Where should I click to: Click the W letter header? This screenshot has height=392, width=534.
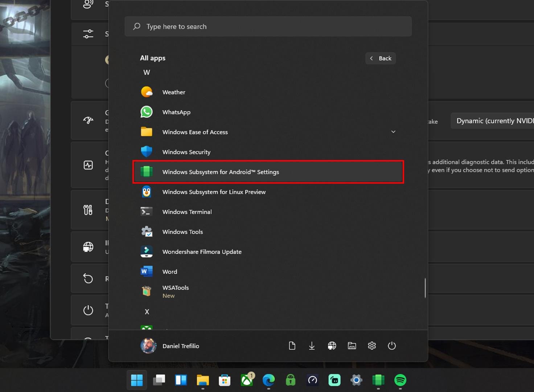coord(147,72)
